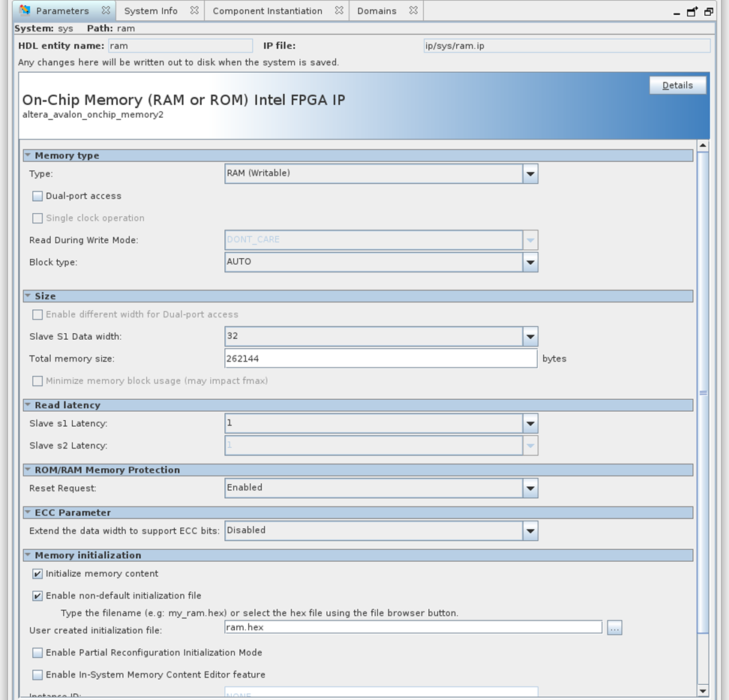Toggle Minimize memory block usage checkbox
The image size is (729, 700).
pyautogui.click(x=37, y=381)
